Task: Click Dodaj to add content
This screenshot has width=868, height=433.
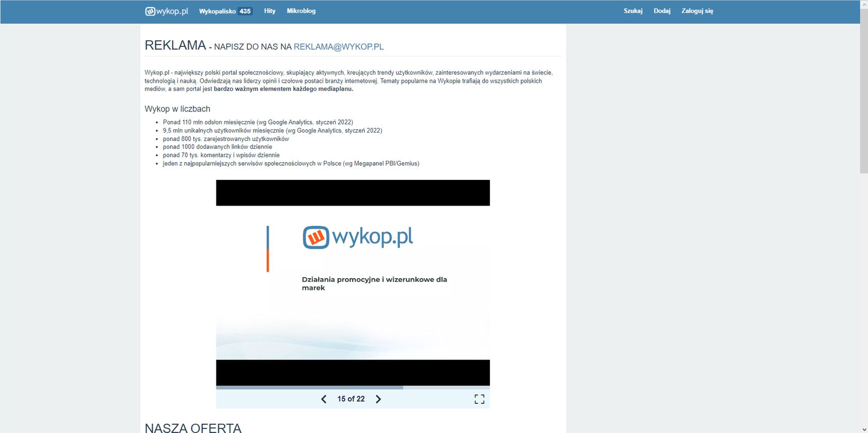Action: pos(662,11)
